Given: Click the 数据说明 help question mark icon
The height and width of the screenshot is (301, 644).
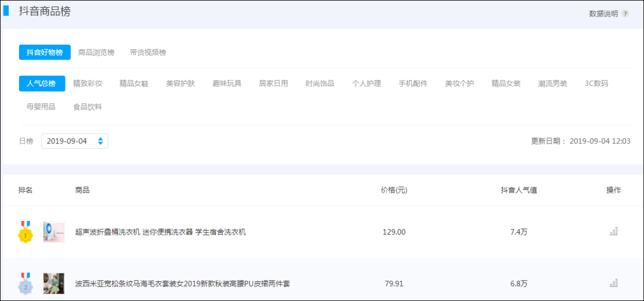Looking at the screenshot, I should [x=625, y=14].
